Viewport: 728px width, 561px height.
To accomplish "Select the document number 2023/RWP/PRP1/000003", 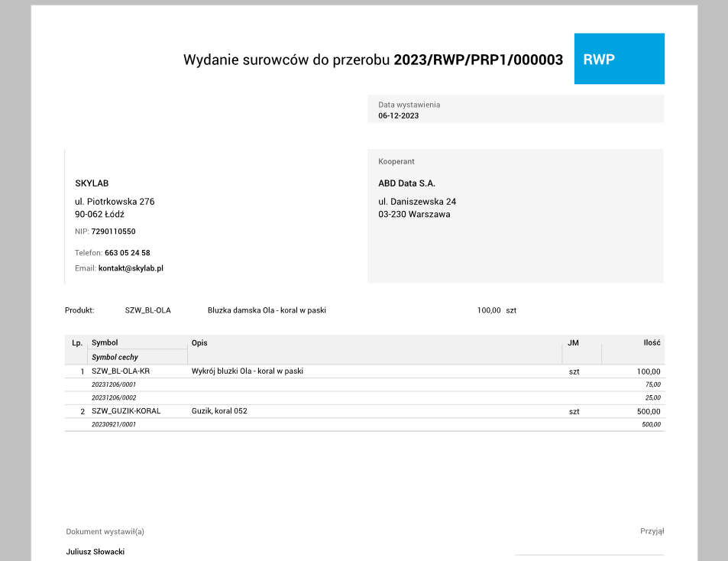I will 477,58.
